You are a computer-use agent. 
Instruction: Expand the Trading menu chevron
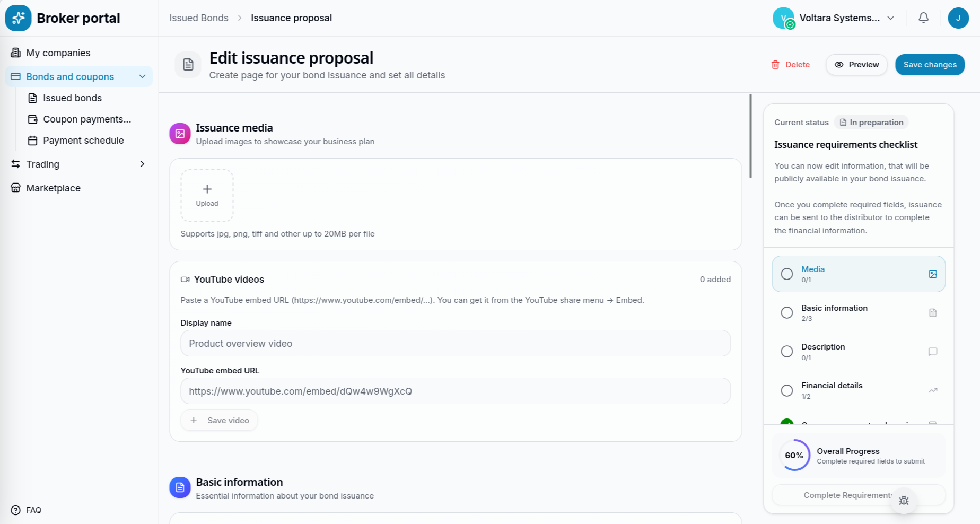pyautogui.click(x=142, y=164)
